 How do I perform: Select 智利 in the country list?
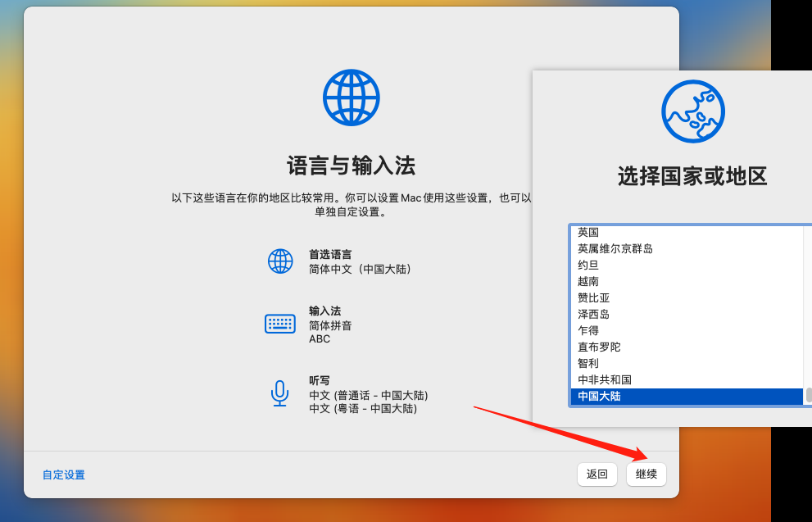point(588,363)
